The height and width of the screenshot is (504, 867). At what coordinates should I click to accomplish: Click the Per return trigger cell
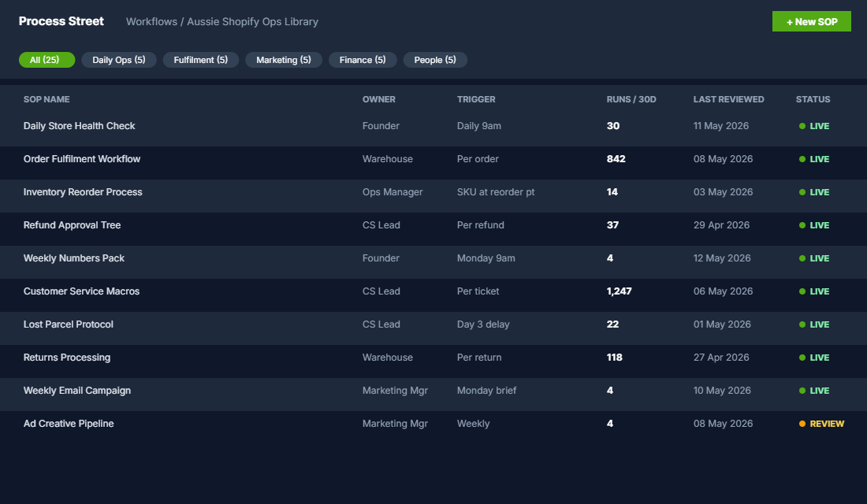pos(479,358)
